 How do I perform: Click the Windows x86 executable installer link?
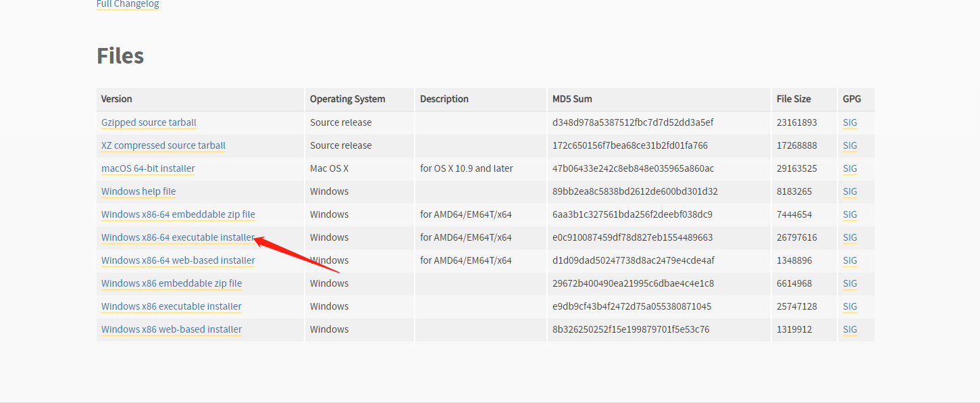(x=172, y=306)
